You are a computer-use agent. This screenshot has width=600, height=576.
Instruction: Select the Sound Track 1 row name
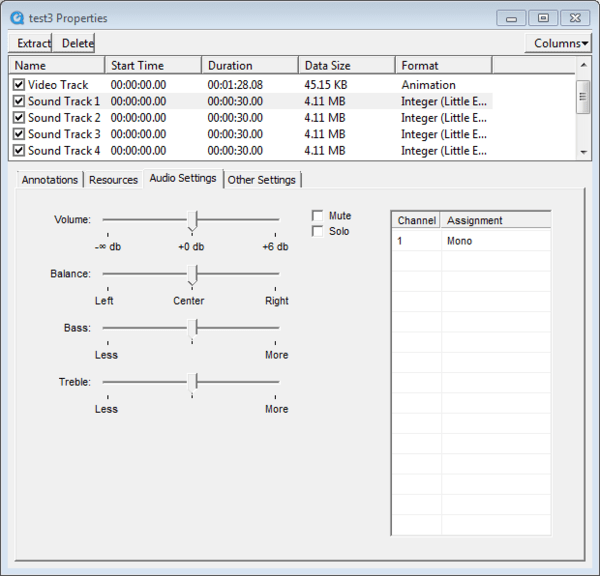(x=64, y=101)
